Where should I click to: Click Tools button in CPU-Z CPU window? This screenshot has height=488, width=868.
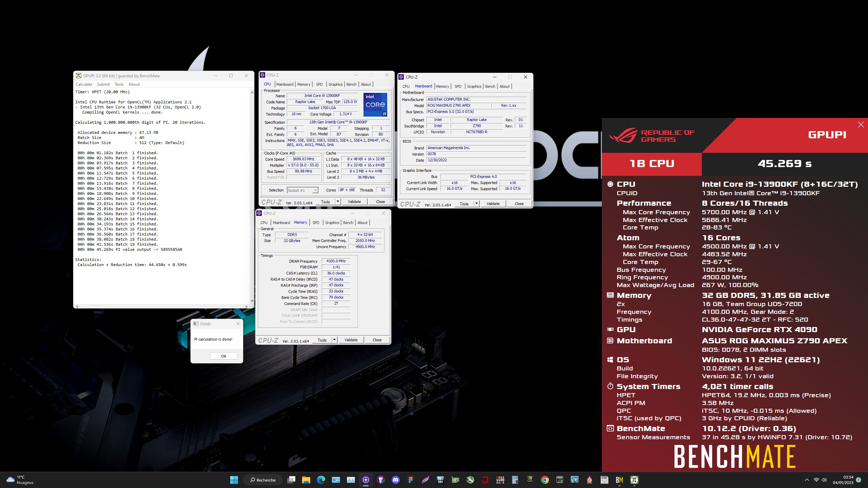(x=325, y=202)
